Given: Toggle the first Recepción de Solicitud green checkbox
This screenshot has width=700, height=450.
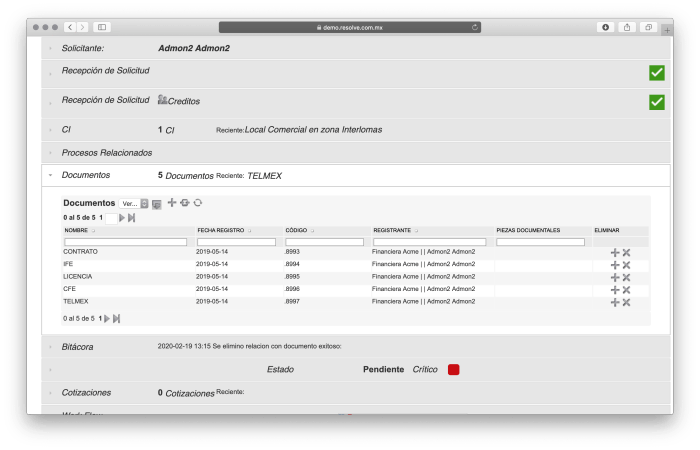Looking at the screenshot, I should (x=657, y=72).
